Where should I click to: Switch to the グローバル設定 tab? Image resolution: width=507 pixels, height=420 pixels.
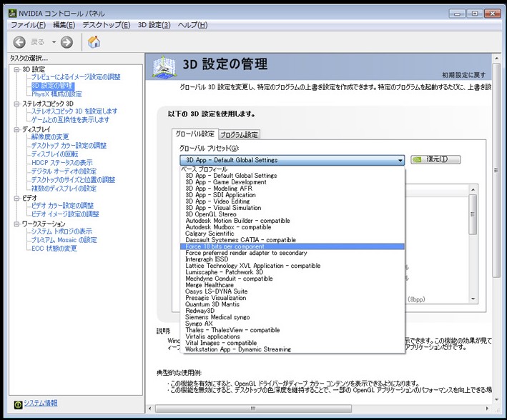click(195, 134)
